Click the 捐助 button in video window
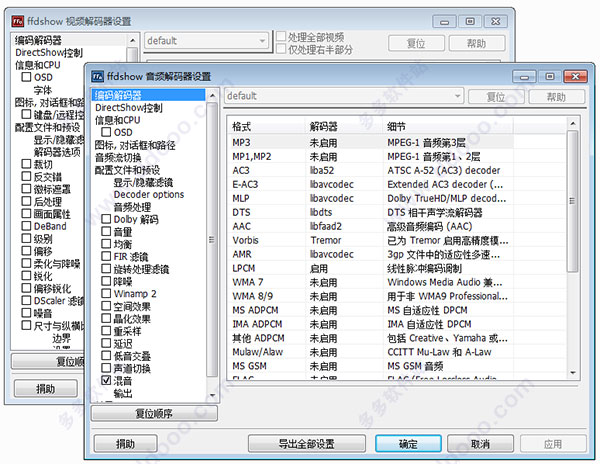This screenshot has width=600, height=464. pyautogui.click(x=46, y=388)
